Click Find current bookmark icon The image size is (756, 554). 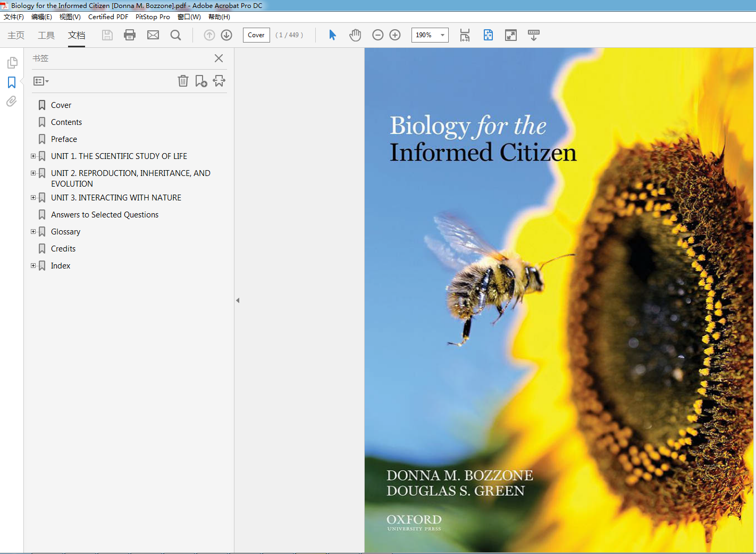(219, 81)
